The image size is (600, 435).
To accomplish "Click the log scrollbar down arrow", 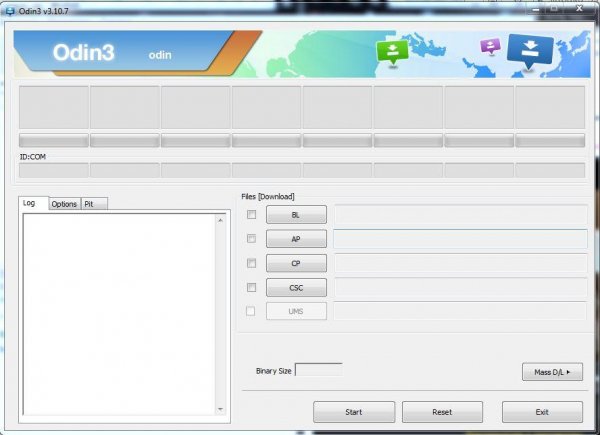I will click(x=220, y=409).
